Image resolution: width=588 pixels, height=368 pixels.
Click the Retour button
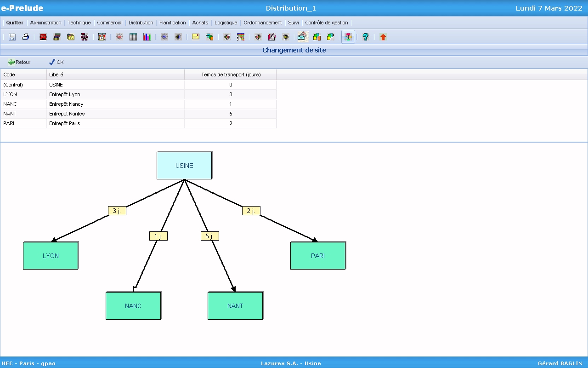pos(19,62)
